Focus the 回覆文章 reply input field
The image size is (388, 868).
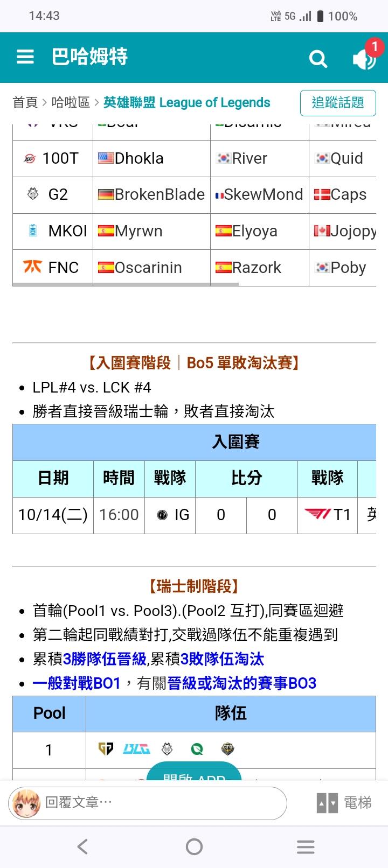coord(162,803)
